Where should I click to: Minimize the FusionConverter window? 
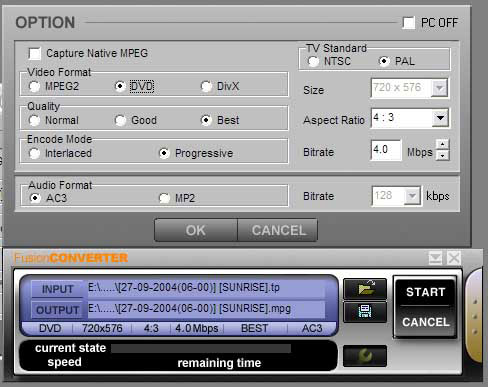point(435,258)
